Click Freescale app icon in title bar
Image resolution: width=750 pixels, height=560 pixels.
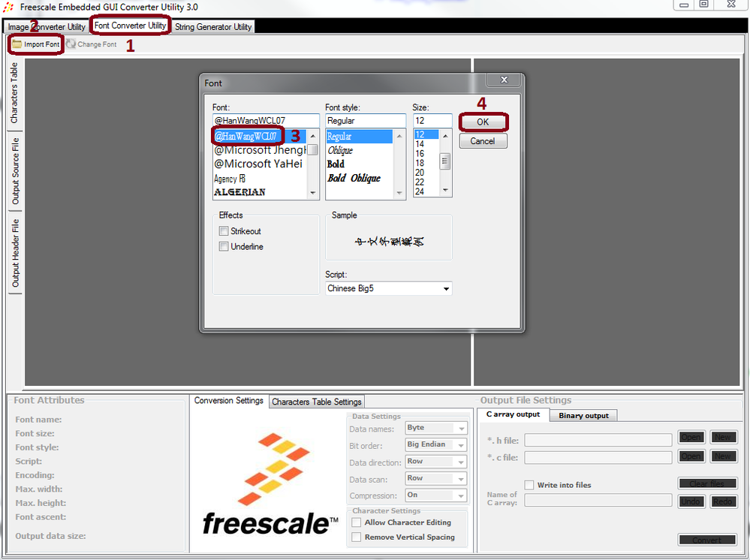click(8, 8)
